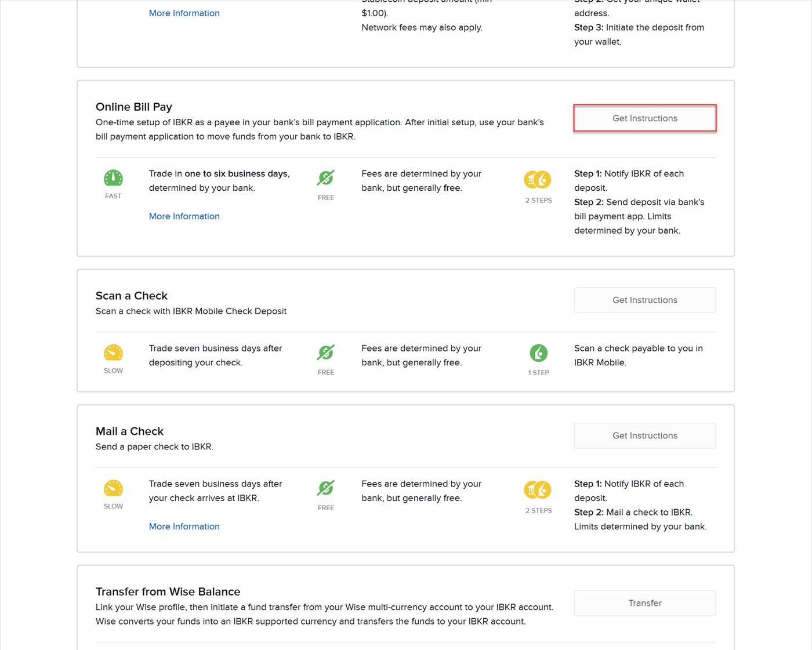Click the green 1 STEP icon in Scan a Check
Screen dimensions: 812x650
click(538, 353)
